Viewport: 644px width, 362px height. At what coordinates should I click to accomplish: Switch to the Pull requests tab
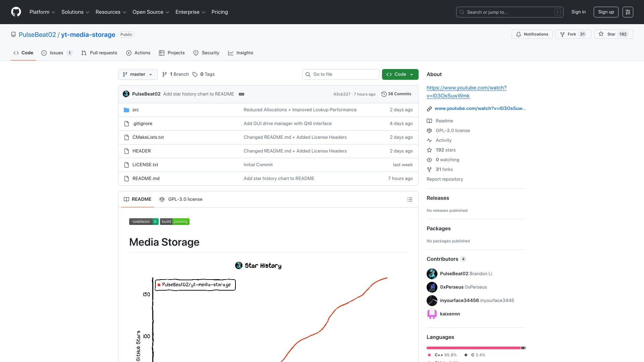(99, 53)
